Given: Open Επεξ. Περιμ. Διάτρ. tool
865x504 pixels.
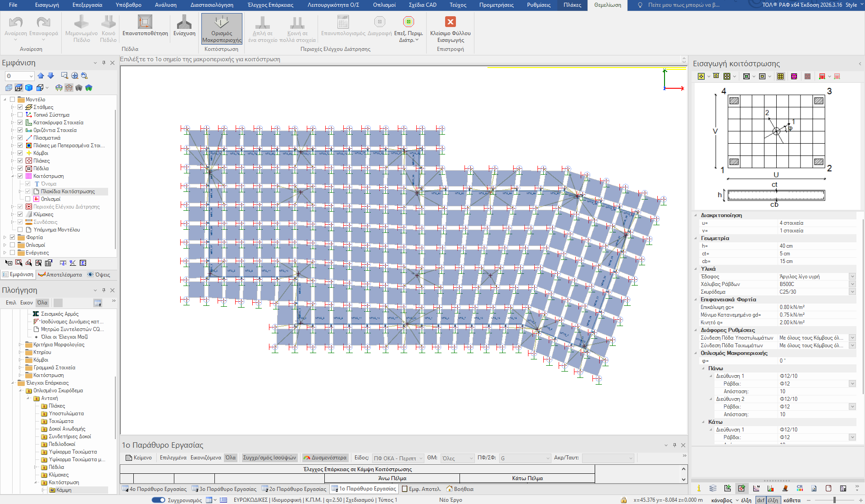Looking at the screenshot, I should 408,28.
